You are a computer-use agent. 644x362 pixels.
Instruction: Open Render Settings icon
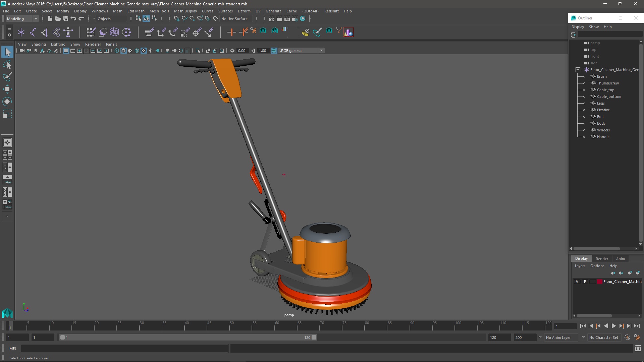(x=295, y=19)
